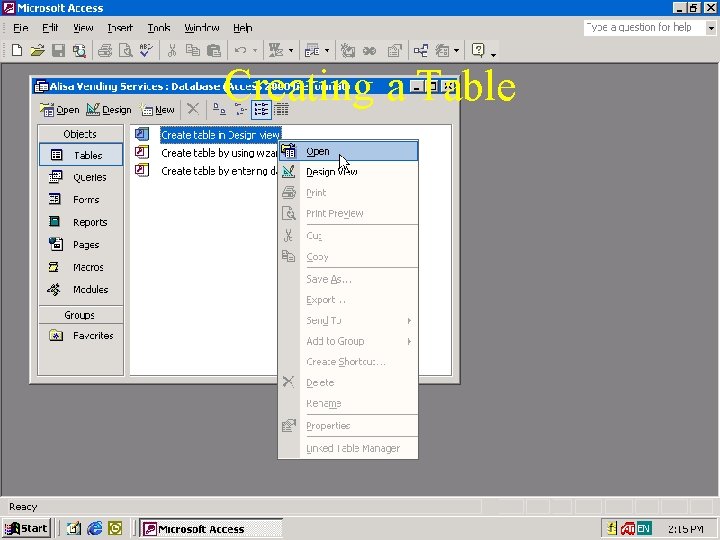Select Macros in the Objects bar
Image resolution: width=720 pixels, height=540 pixels.
click(81, 267)
